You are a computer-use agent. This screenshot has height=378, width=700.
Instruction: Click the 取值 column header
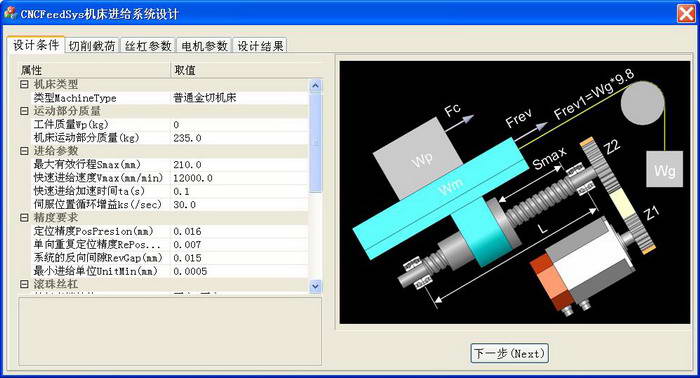246,70
